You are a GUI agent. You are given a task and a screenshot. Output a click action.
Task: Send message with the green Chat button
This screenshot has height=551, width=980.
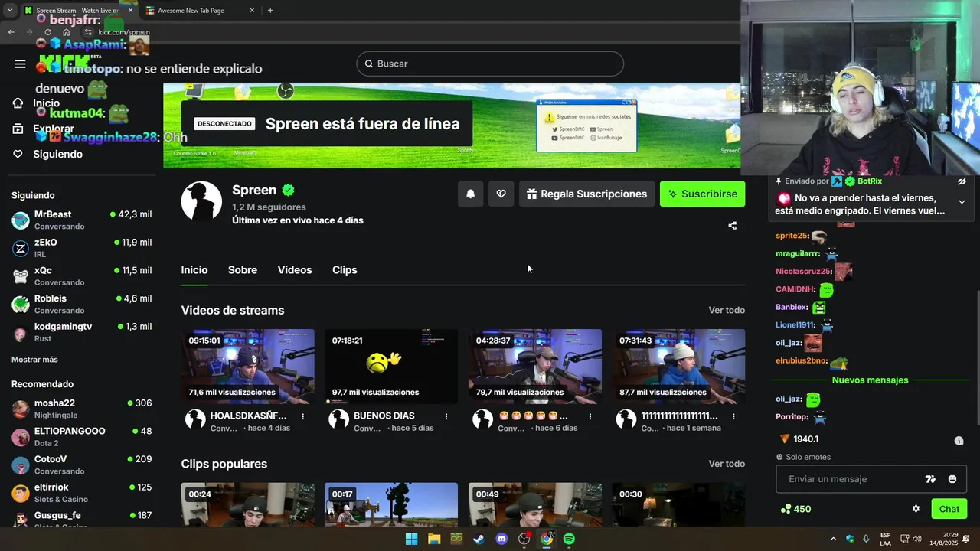coord(949,509)
